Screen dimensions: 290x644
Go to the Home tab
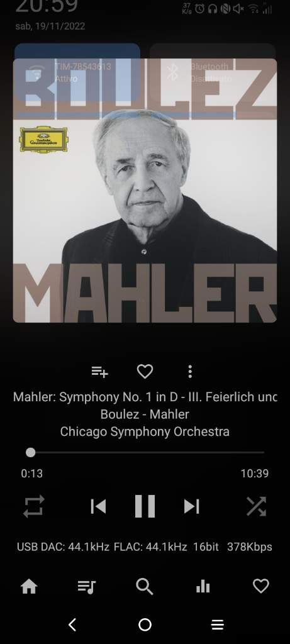click(x=29, y=587)
